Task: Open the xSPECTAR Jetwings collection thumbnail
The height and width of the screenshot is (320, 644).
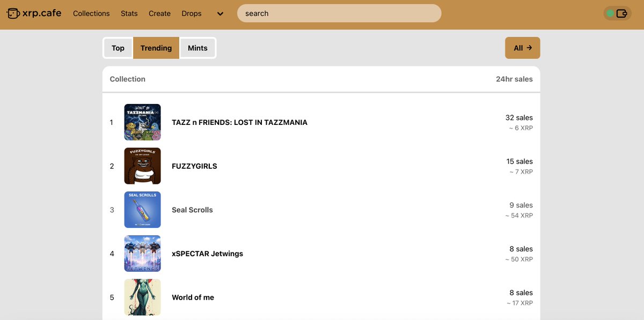Action: (142, 253)
